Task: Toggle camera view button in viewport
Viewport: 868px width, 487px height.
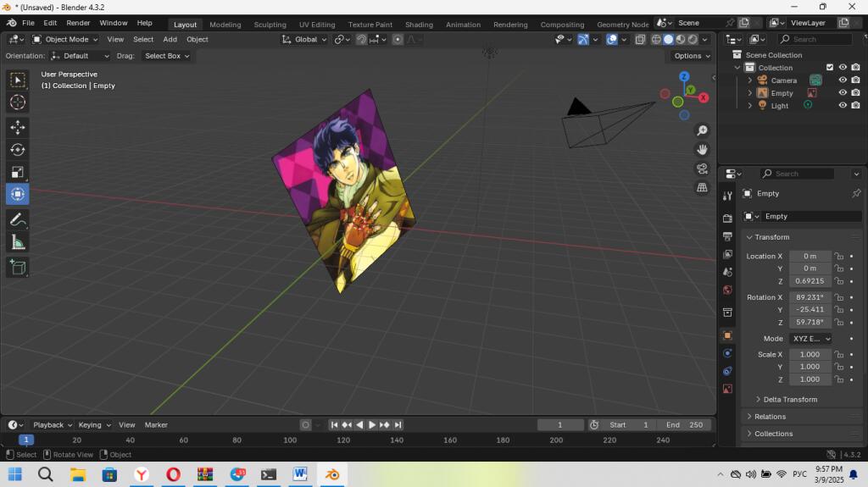Action: point(702,169)
